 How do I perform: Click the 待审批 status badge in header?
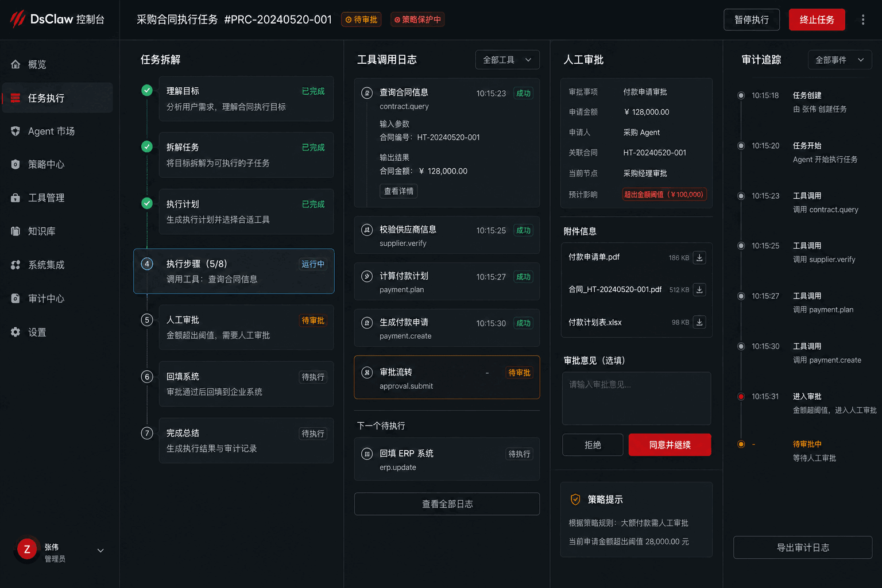(361, 20)
